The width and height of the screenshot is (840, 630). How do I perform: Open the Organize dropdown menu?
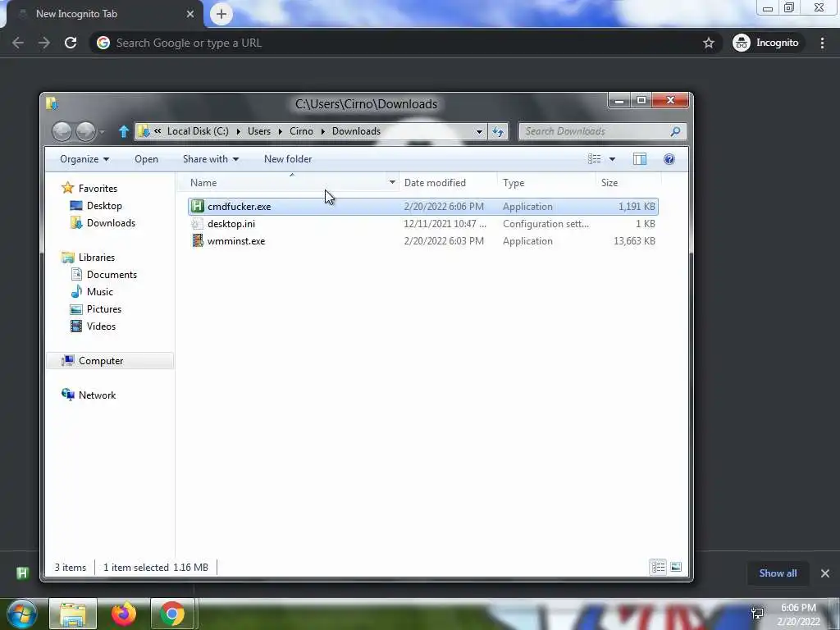click(84, 159)
